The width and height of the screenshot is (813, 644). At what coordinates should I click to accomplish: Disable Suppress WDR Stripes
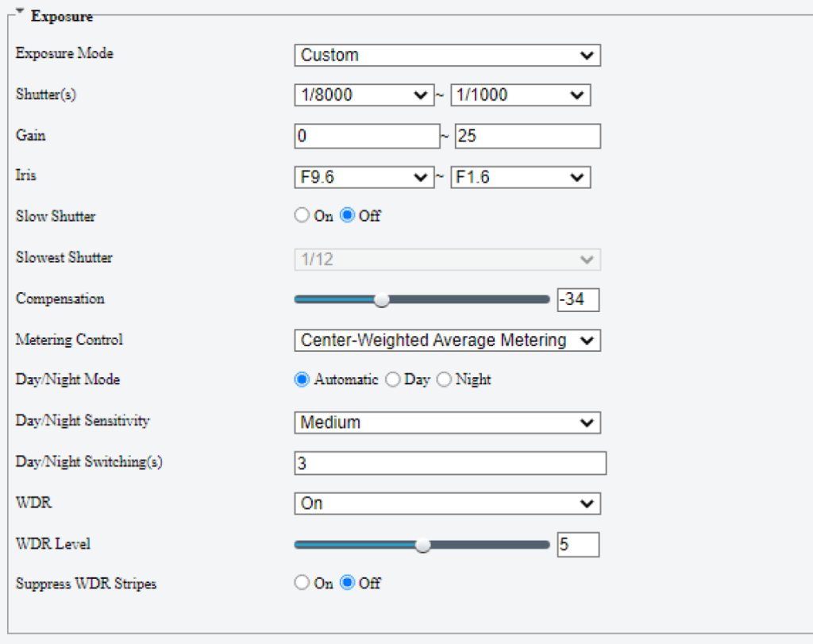pos(346,582)
